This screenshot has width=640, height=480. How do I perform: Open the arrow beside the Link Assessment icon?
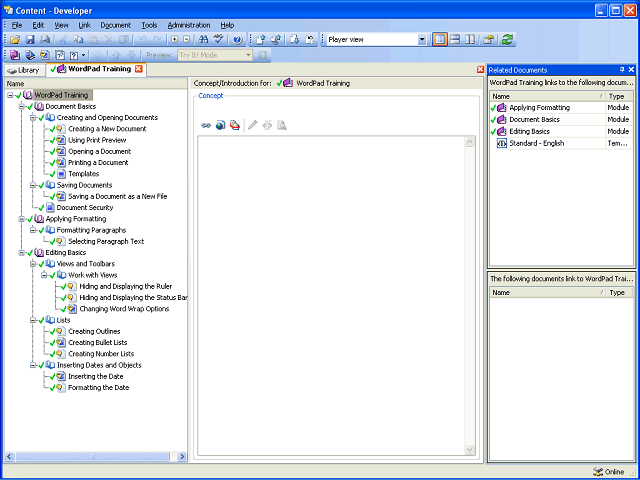[83, 55]
